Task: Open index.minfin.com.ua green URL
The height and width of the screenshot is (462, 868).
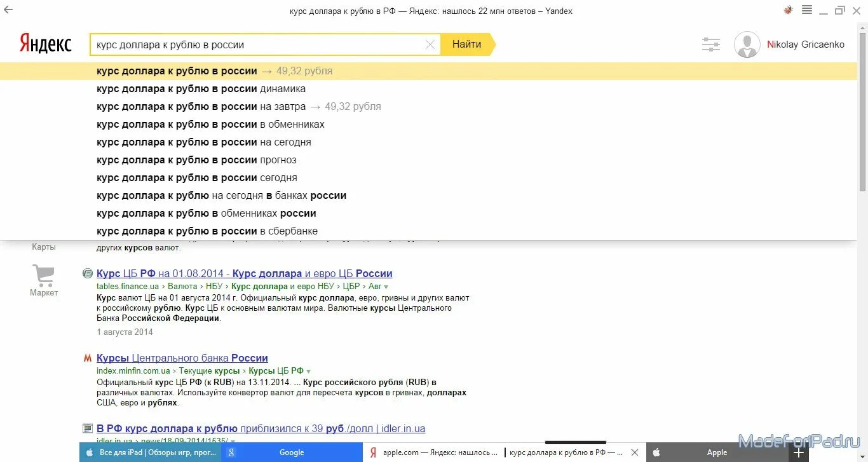Action: [x=133, y=371]
